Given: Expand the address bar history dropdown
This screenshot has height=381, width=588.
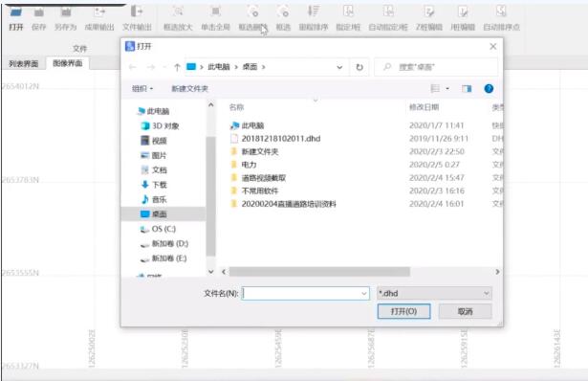Looking at the screenshot, I should coord(339,67).
